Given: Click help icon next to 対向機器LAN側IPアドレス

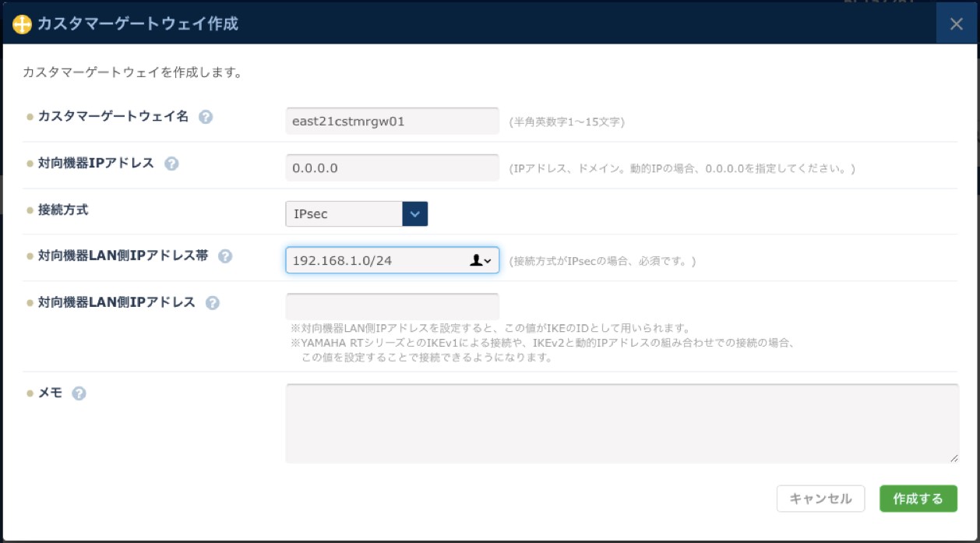Looking at the screenshot, I should click(212, 303).
